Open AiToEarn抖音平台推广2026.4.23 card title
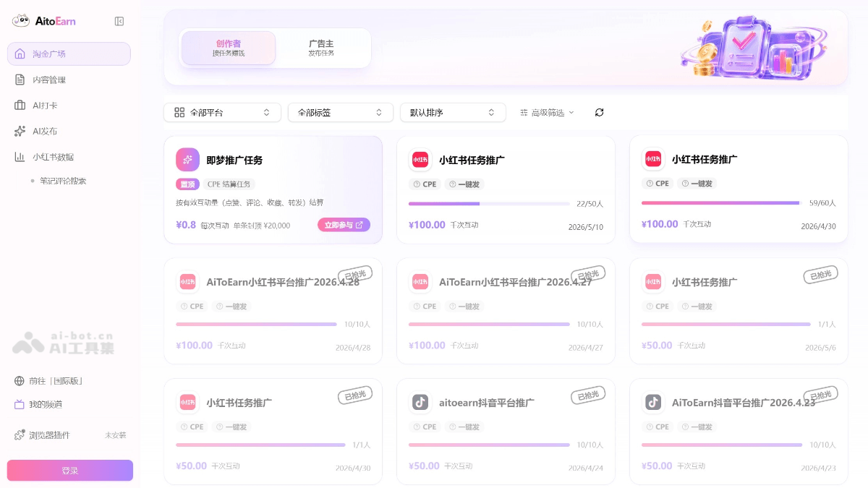The height and width of the screenshot is (488, 868). [744, 403]
